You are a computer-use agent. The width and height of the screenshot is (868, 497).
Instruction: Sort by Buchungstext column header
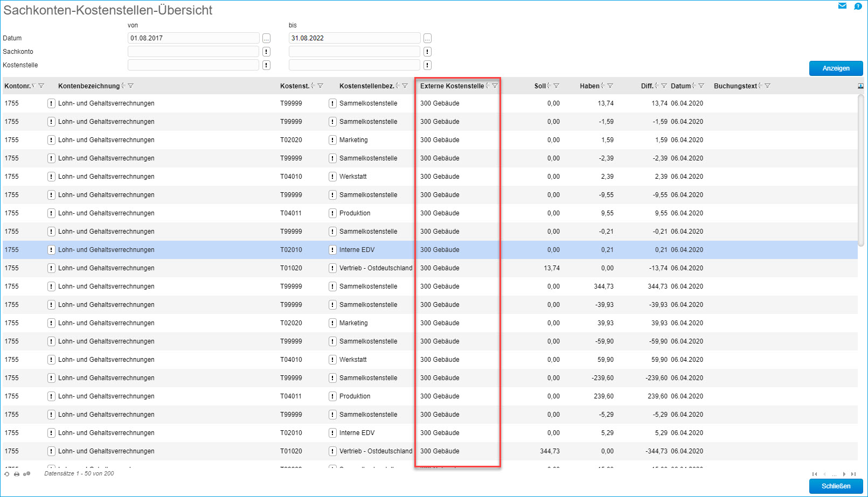coord(735,86)
